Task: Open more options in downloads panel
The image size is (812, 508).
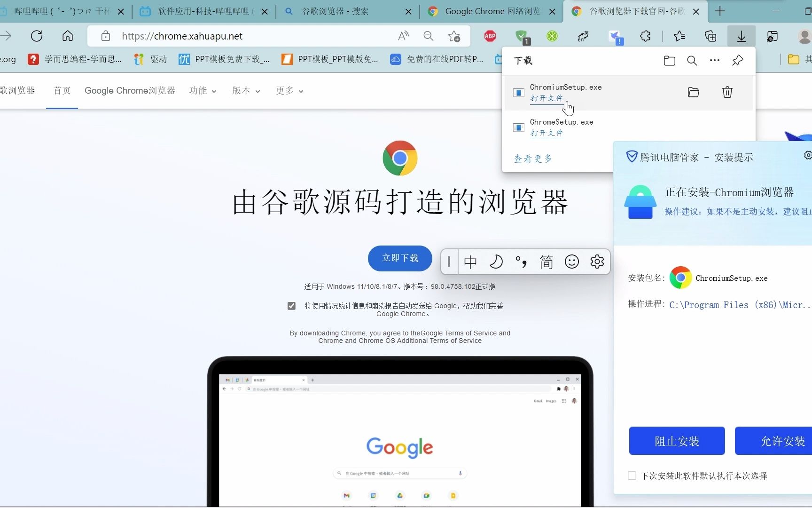Action: (x=715, y=60)
